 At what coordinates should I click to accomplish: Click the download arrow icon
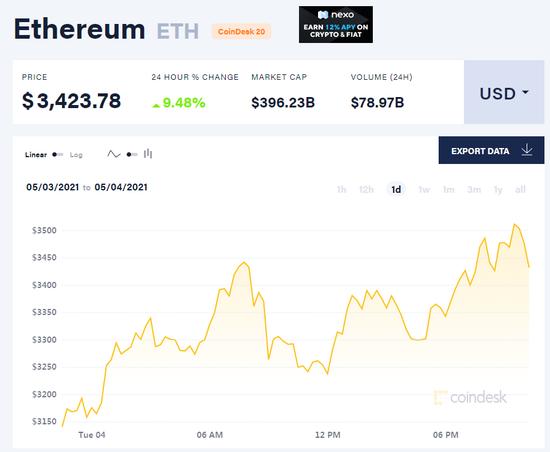tap(527, 150)
